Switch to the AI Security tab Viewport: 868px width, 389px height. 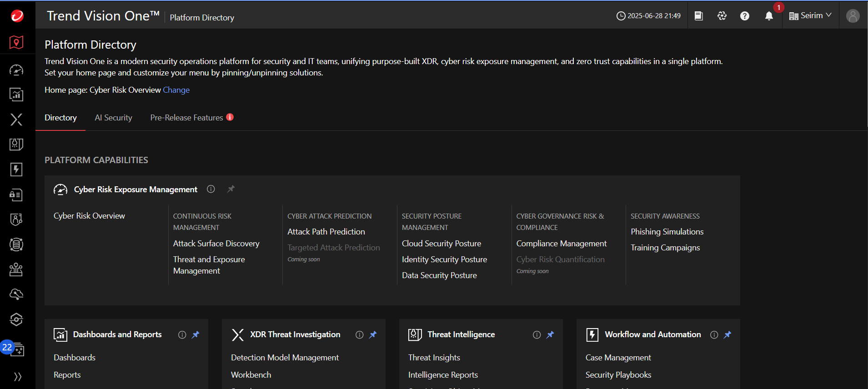click(x=113, y=118)
